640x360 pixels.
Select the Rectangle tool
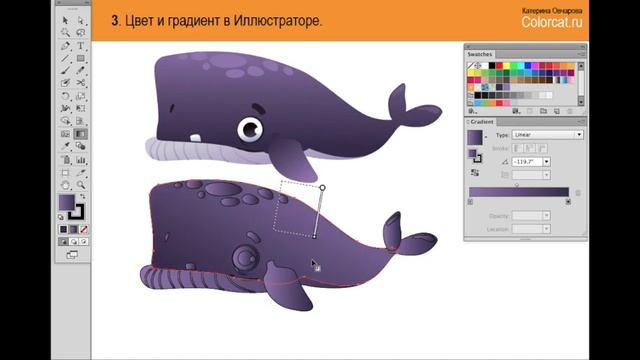(81, 58)
